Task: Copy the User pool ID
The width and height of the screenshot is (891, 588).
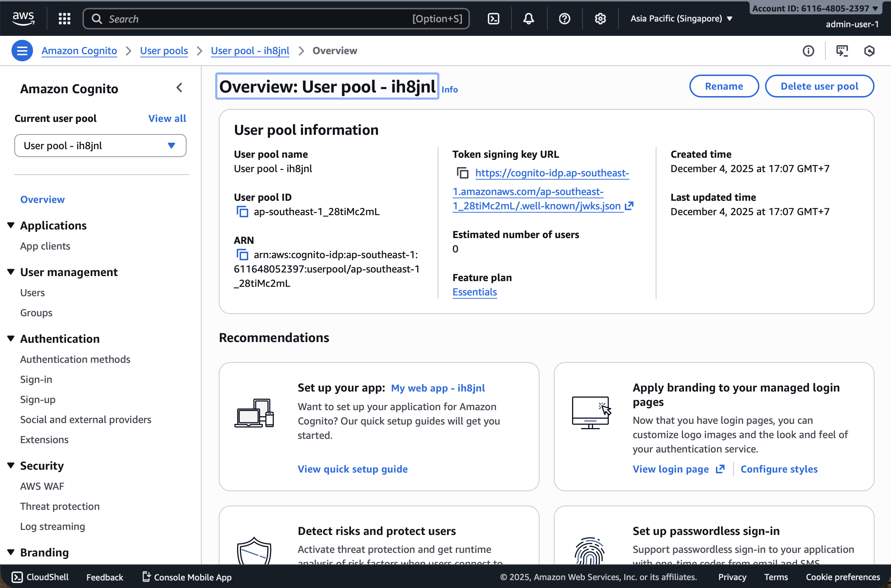Action: click(x=242, y=212)
